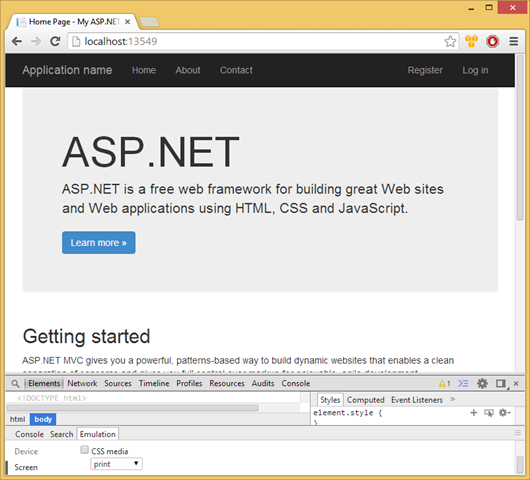Expand hidden Styles pane tabs chevron
Image resolution: width=530 pixels, height=480 pixels.
pos(453,399)
